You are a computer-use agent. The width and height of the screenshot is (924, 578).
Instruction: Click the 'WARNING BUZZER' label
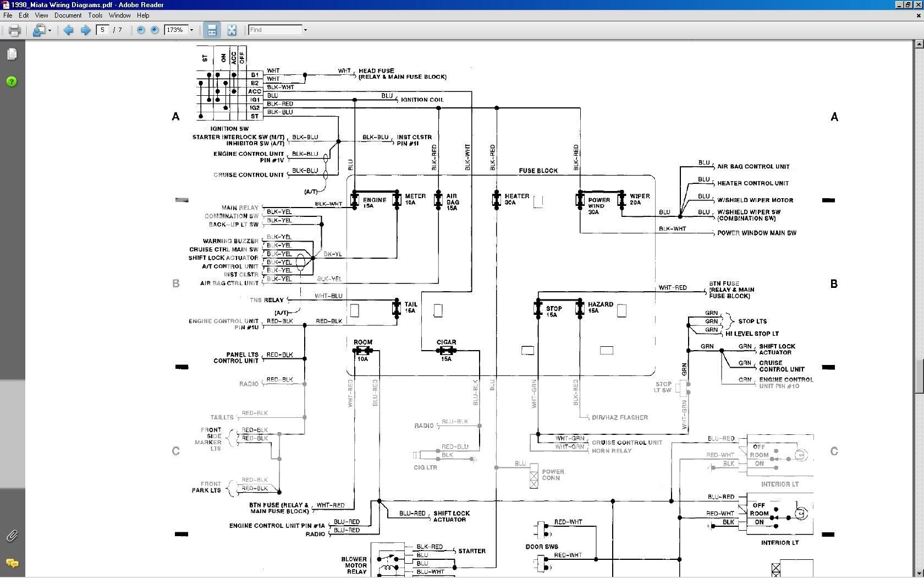pyautogui.click(x=230, y=241)
